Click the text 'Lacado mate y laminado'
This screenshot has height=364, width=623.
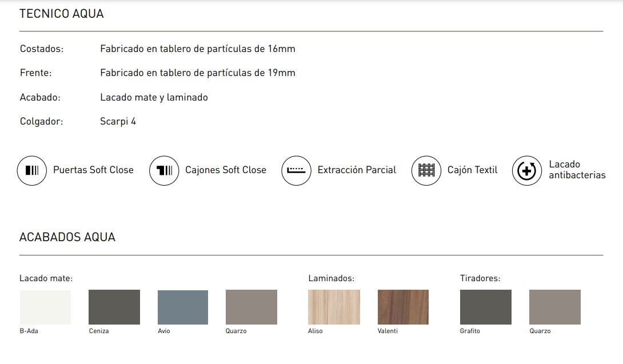[154, 97]
